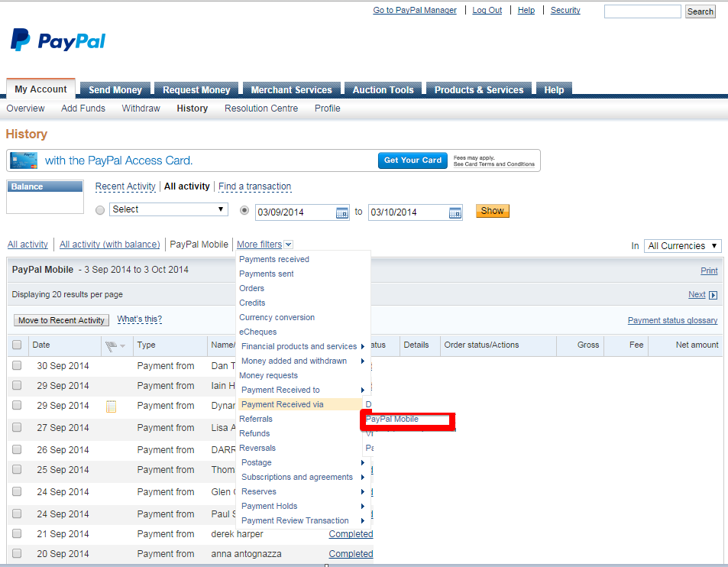The image size is (728, 567).
Task: Open the end date calendar picker icon
Action: 455,212
